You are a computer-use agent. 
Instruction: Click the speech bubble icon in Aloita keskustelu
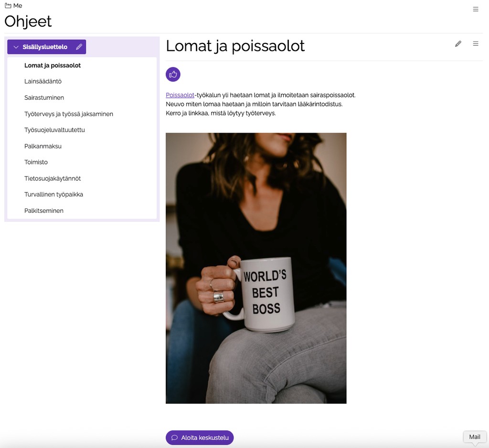click(175, 438)
